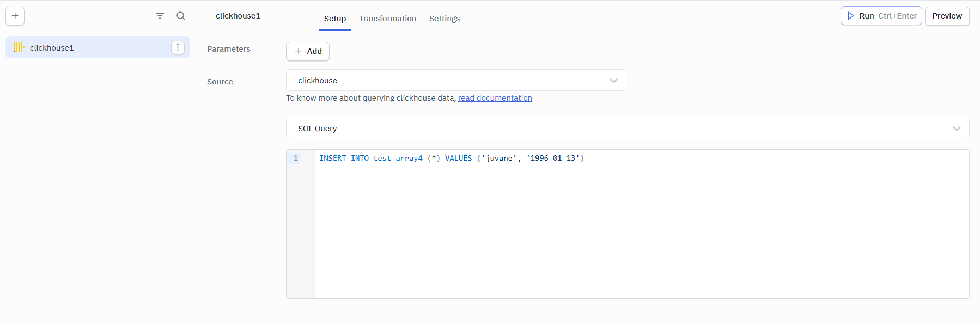Viewport: 980px width, 323px height.
Task: Click the plus icon to add new query
Action: (15, 16)
